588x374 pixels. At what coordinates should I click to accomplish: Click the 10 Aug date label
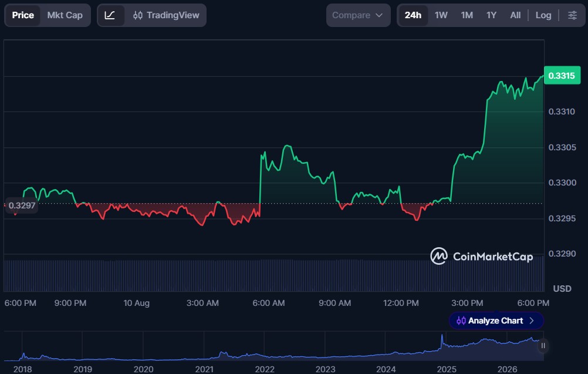(x=137, y=303)
